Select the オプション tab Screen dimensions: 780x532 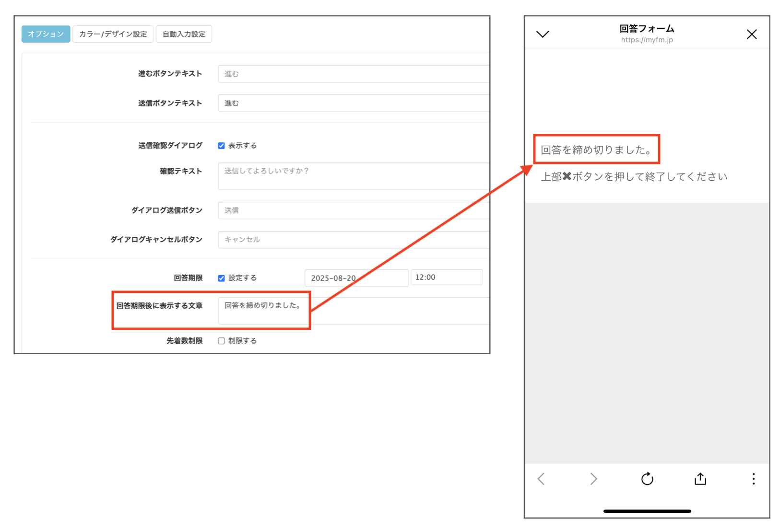pos(46,34)
